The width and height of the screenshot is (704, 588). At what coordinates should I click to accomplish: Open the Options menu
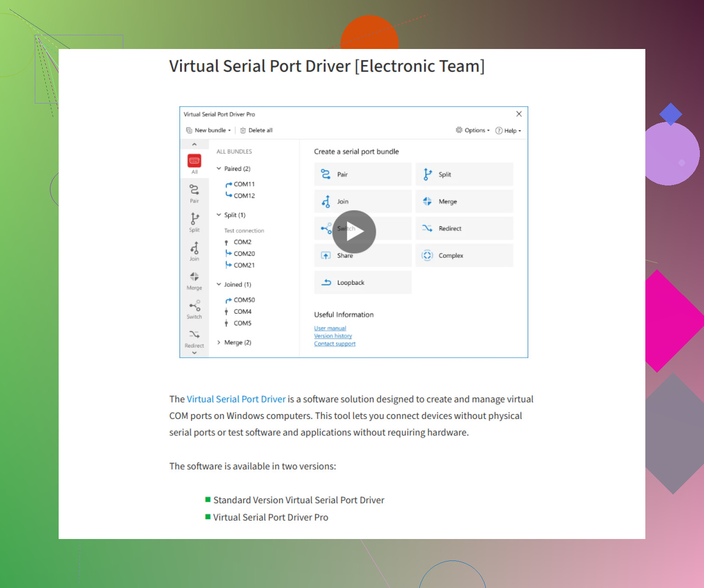point(473,131)
